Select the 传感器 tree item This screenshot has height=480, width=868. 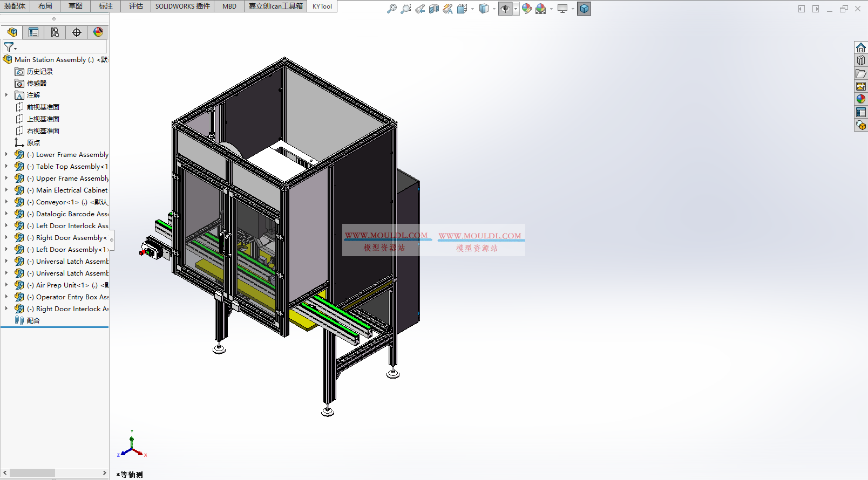[37, 83]
